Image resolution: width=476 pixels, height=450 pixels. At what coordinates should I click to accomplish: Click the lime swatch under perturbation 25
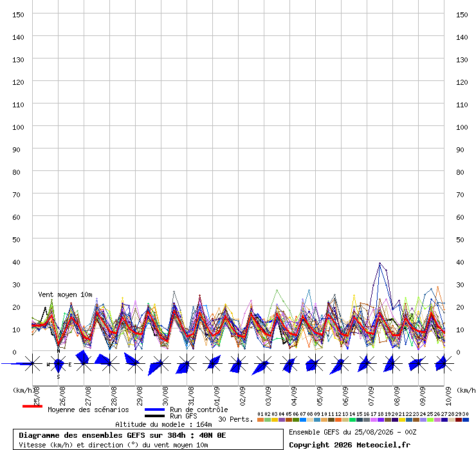430,420
